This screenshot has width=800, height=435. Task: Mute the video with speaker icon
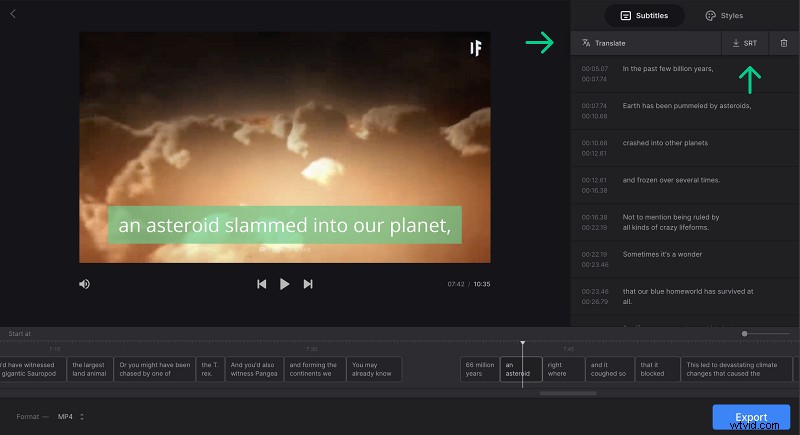point(85,284)
